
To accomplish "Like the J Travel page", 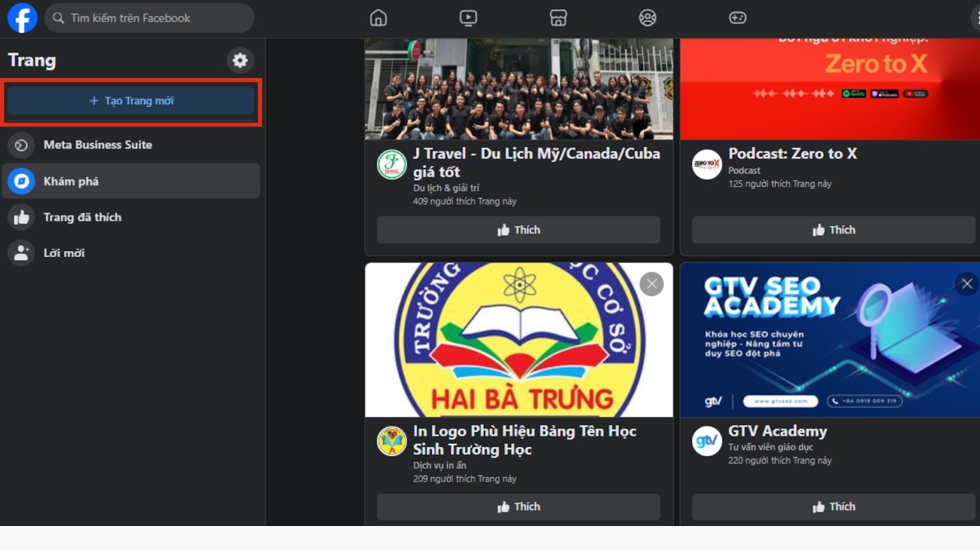I will tap(518, 230).
